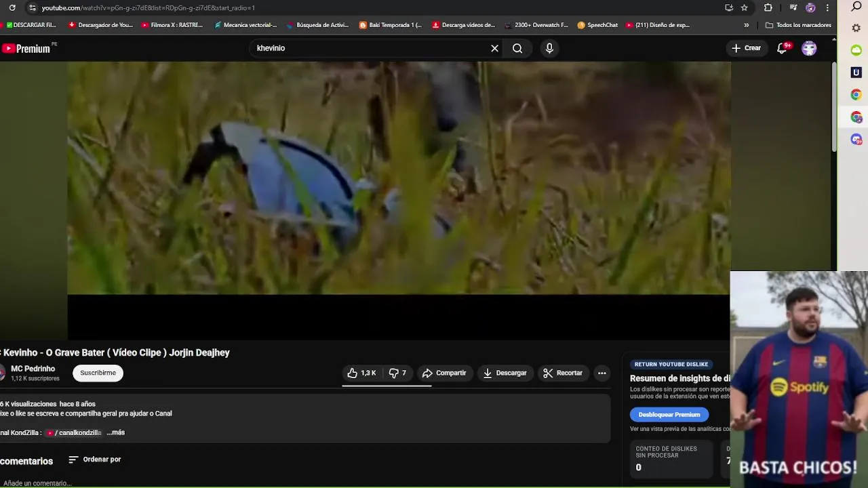The image size is (868, 488).
Task: Open notifications bell with 9+ badge
Action: (783, 48)
